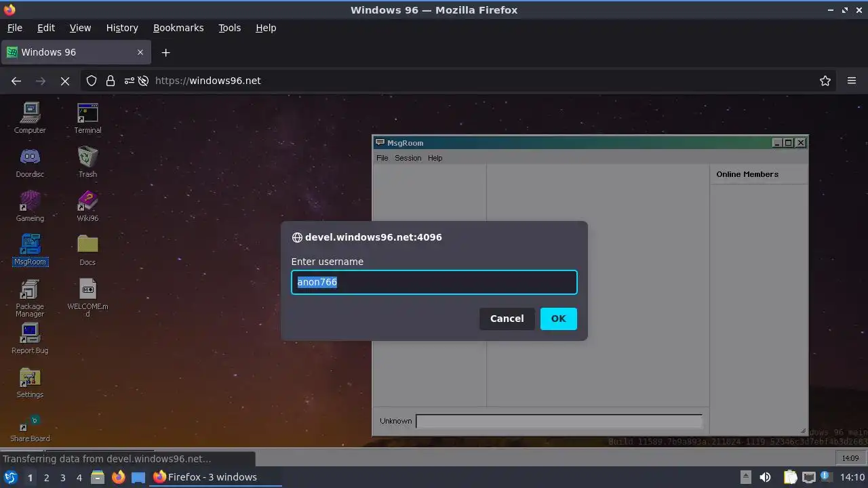Expand the system tray up arrow
This screenshot has width=868, height=488.
click(x=745, y=477)
